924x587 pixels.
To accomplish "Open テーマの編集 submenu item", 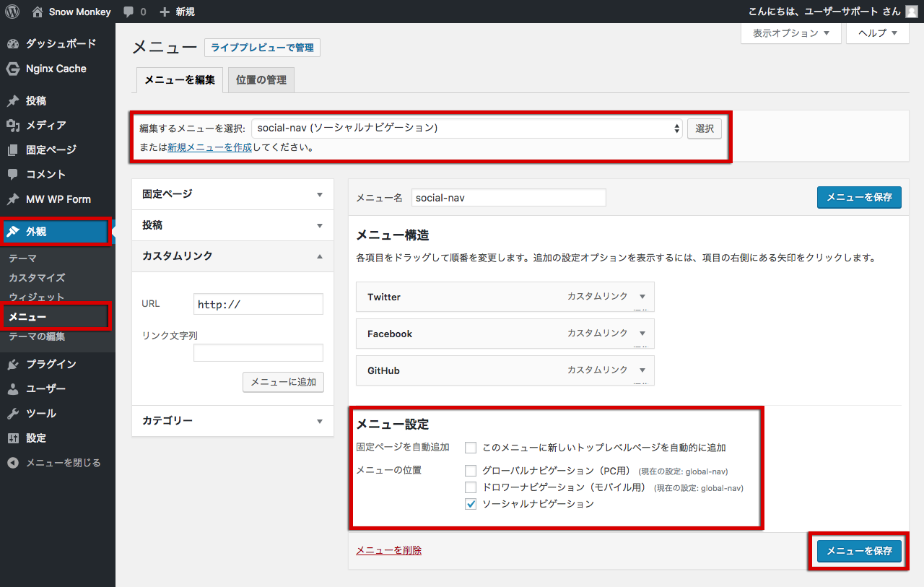I will coord(37,336).
